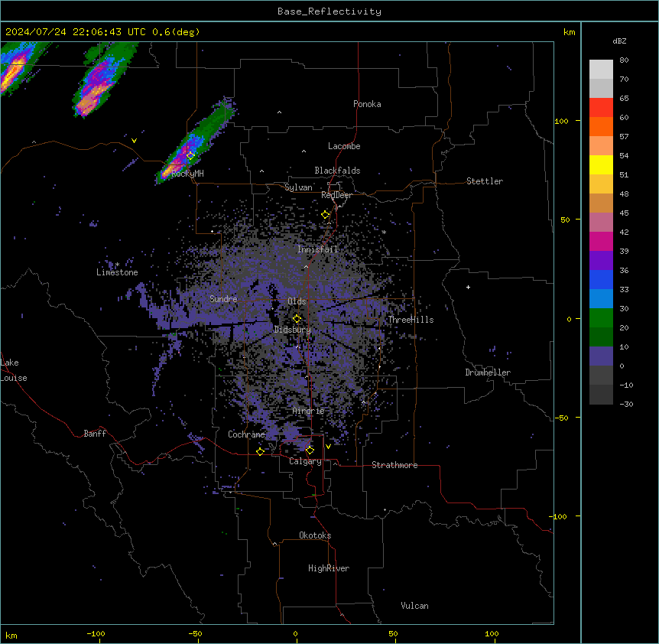Select the 30 dBZ green color swatch
Image resolution: width=659 pixels, height=644 pixels.
coord(601,318)
